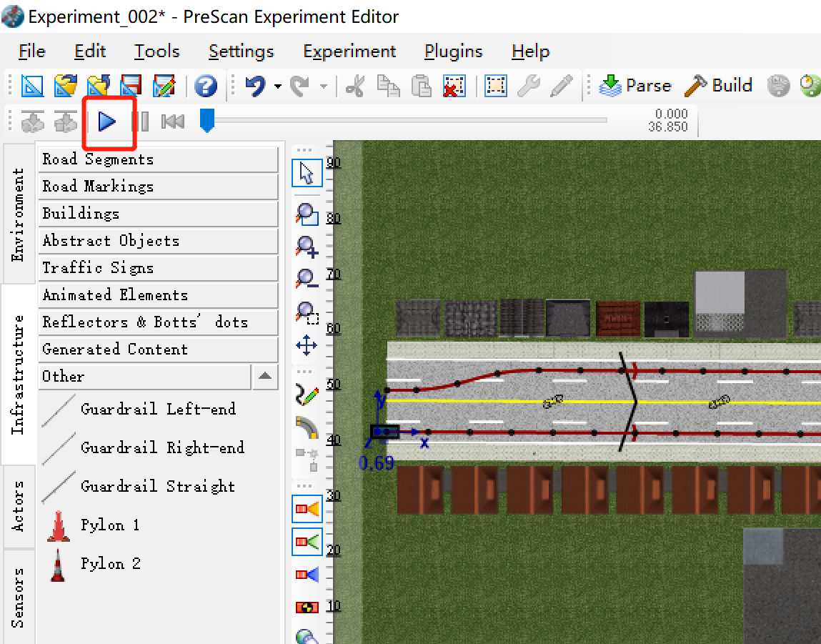Select the pan move-arrows tool

[x=307, y=345]
